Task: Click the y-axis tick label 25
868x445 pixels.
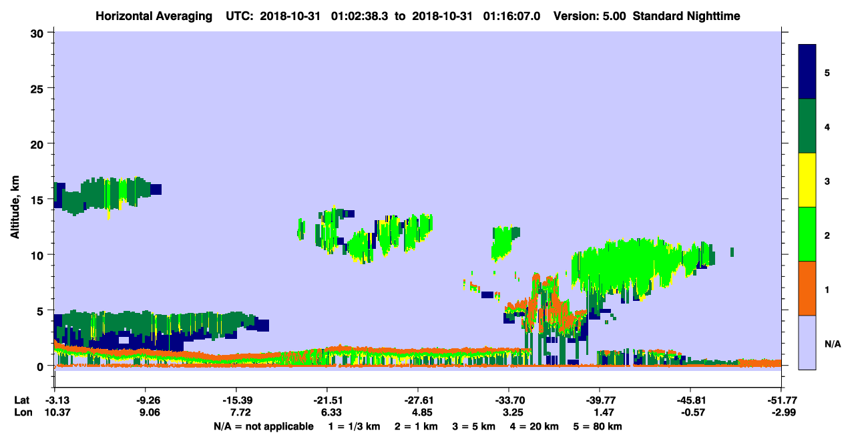Action: pos(39,88)
